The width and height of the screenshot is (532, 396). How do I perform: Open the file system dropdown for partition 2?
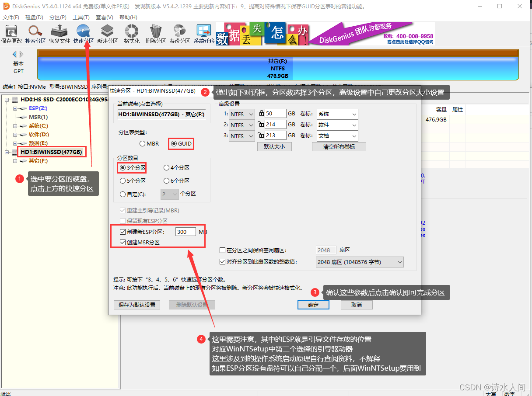(x=242, y=125)
